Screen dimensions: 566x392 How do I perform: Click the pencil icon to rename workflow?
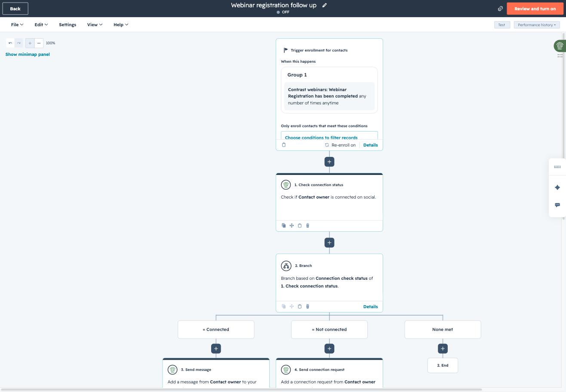coord(325,5)
